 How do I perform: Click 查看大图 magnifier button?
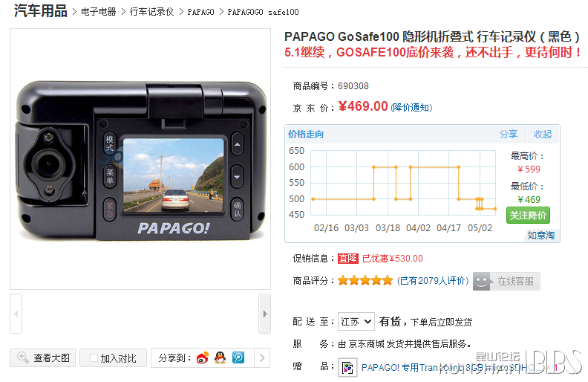pyautogui.click(x=43, y=358)
